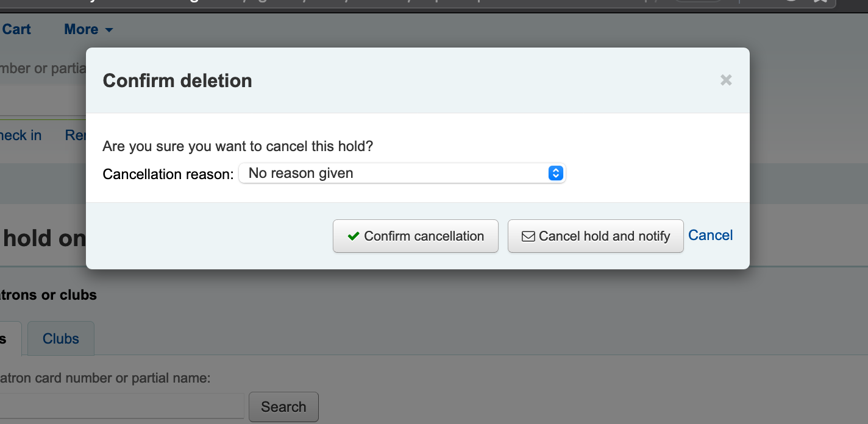868x424 pixels.
Task: Click the Check in link behind the dialog
Action: tap(21, 135)
